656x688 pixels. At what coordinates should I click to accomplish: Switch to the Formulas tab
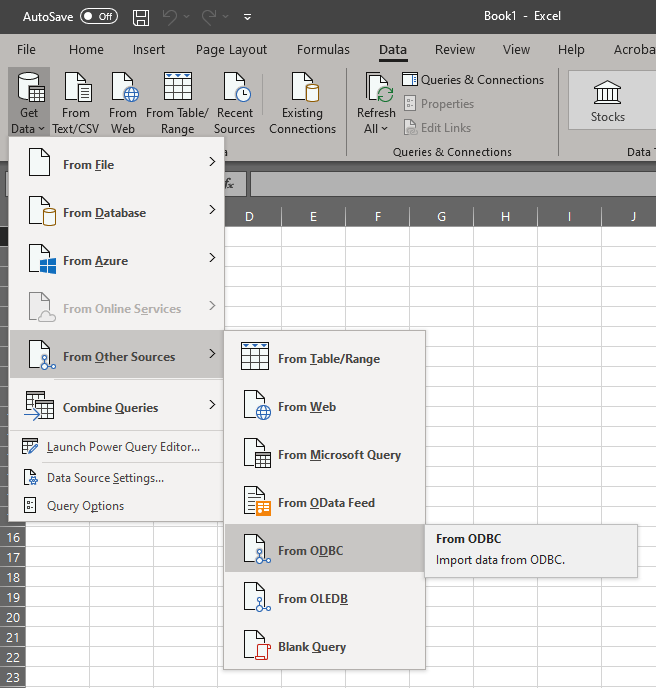[323, 50]
